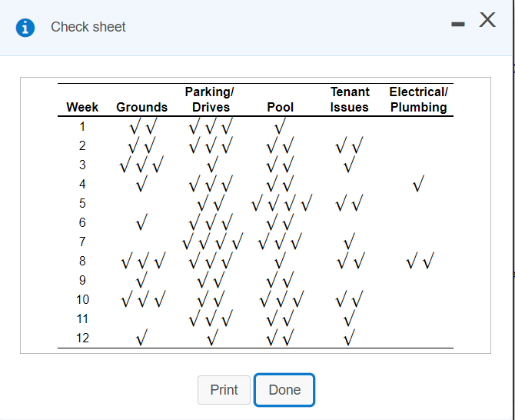Screen dimensions: 515x420
Task: Select the Tenant Issues column header
Action: coord(350,100)
